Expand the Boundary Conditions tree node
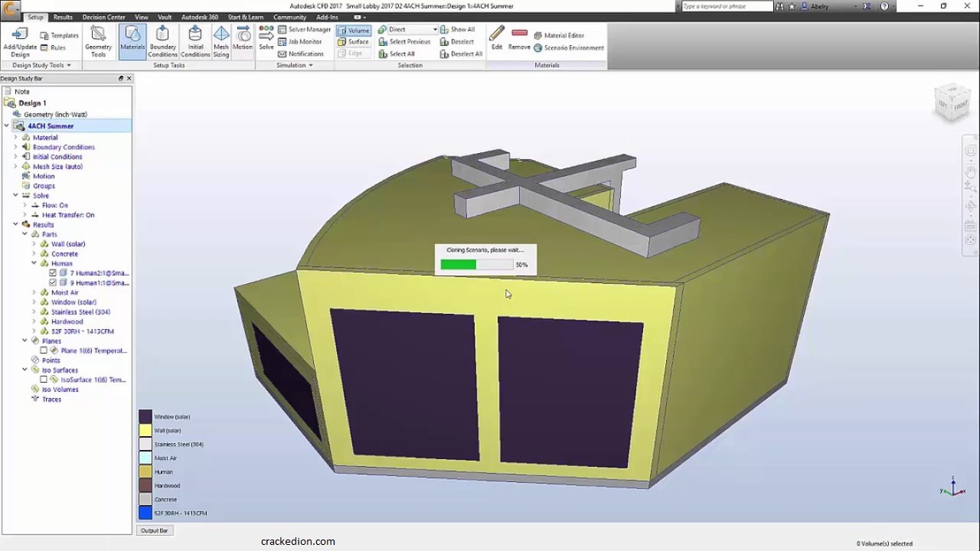Viewport: 980px width, 551px height. coord(15,147)
